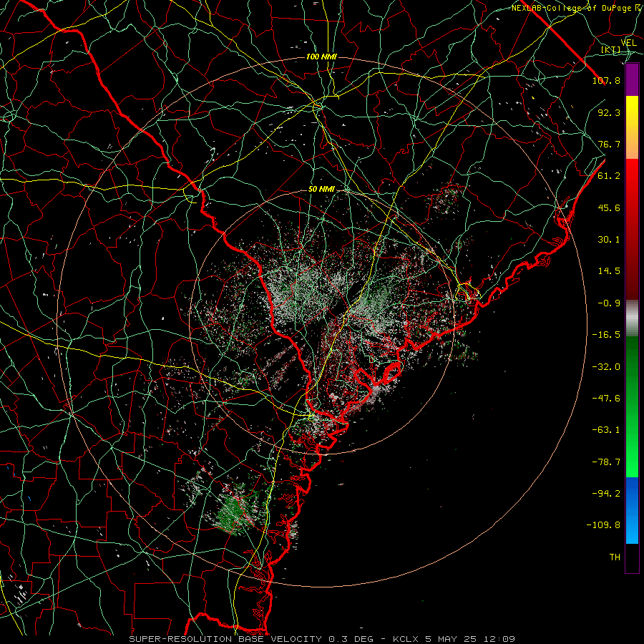Click the bright green segment of the color bar
Screen dimensions: 644x644
pyautogui.click(x=632, y=406)
